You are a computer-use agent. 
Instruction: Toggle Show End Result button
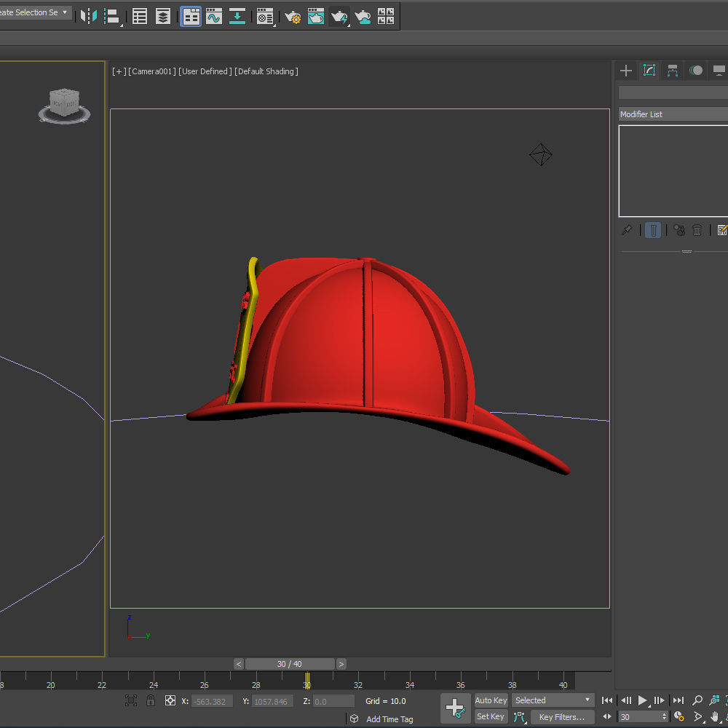click(x=653, y=230)
